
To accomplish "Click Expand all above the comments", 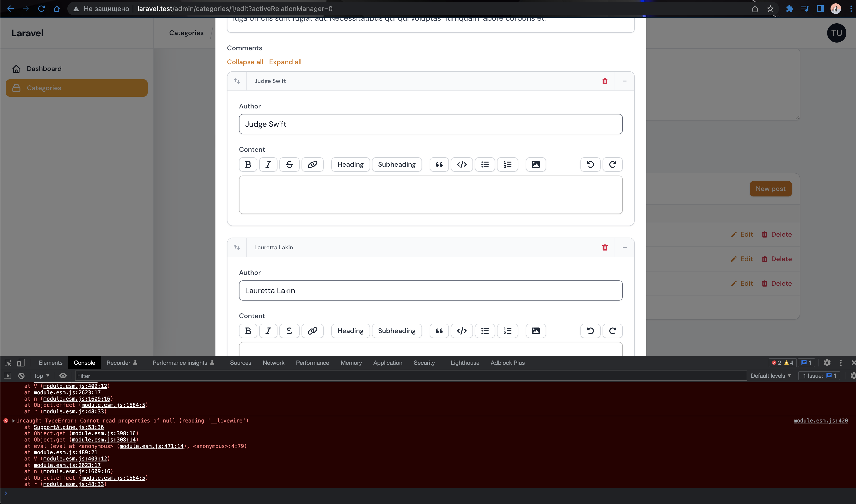I will [285, 62].
